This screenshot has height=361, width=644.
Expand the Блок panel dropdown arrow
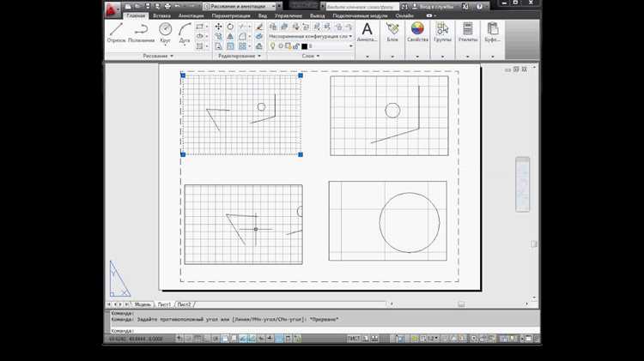[x=392, y=57]
